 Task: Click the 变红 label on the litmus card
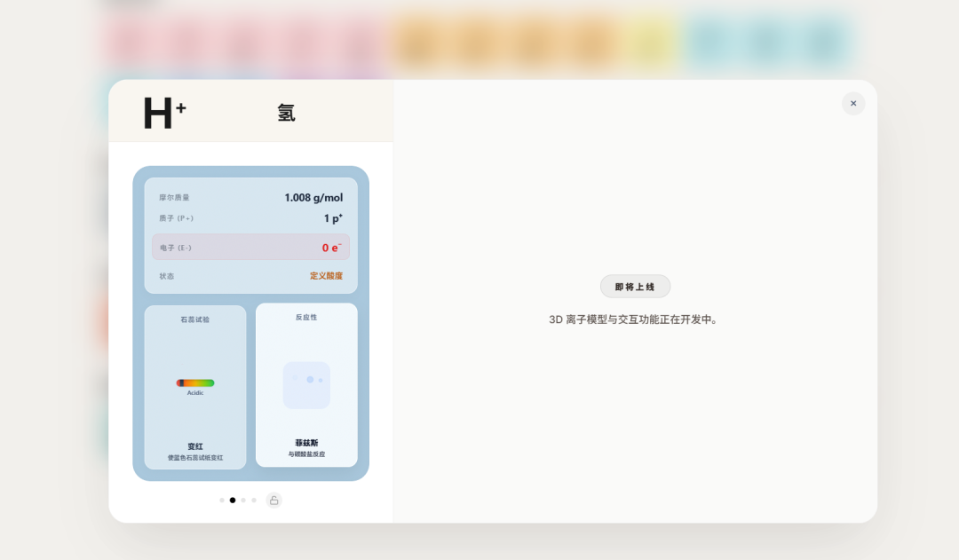[x=194, y=446]
